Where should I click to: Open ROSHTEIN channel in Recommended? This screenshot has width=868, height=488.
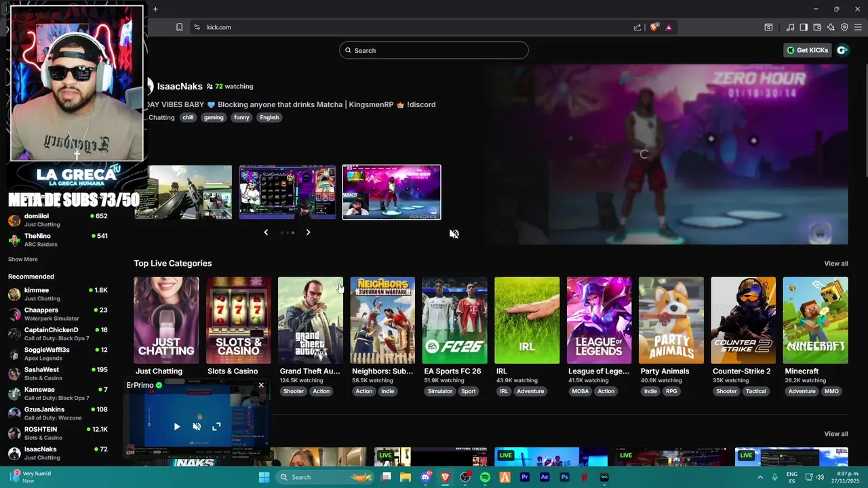coord(58,433)
